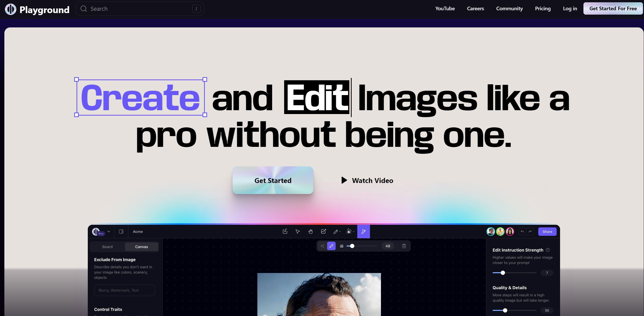Expand the Pro logo dropdown chevron
The height and width of the screenshot is (316, 644).
coord(109,232)
